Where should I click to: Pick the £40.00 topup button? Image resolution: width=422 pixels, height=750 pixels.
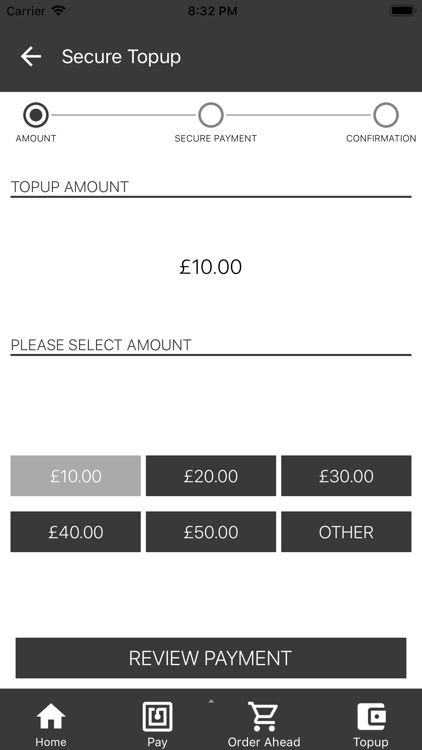point(76,532)
